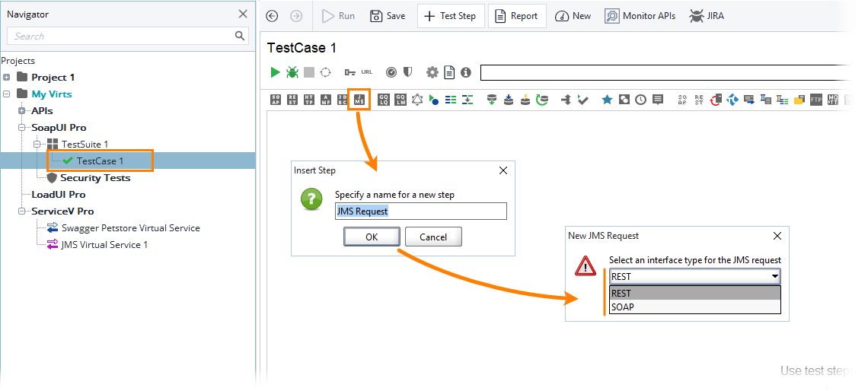Select TestCase 1 in the Navigator tree

pos(100,161)
